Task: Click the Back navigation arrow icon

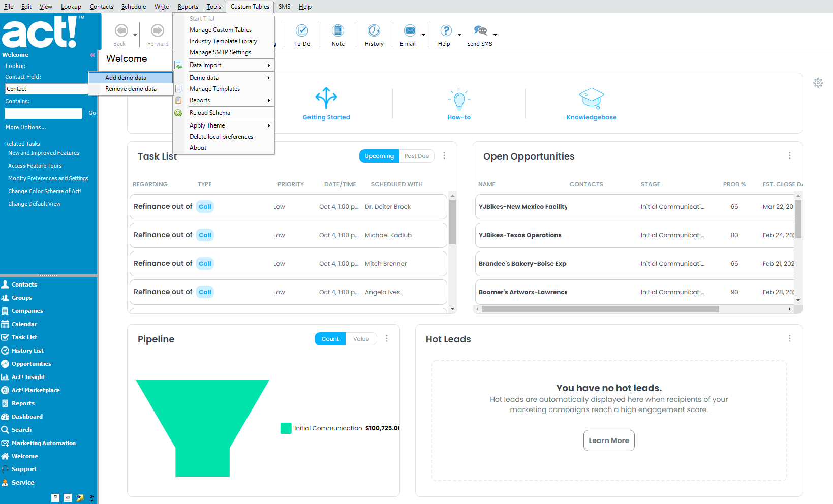Action: coord(121,30)
